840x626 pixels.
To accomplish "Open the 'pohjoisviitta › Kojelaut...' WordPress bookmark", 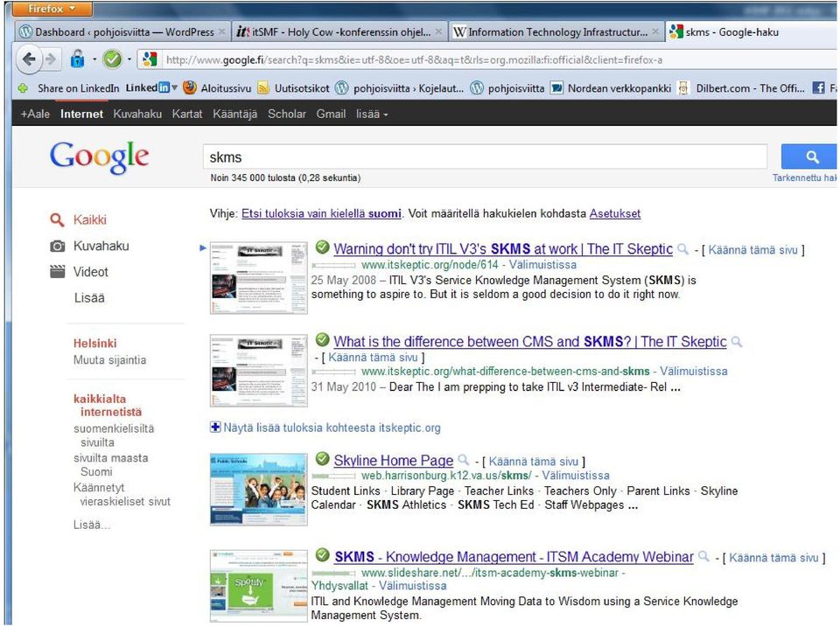I will (x=400, y=88).
